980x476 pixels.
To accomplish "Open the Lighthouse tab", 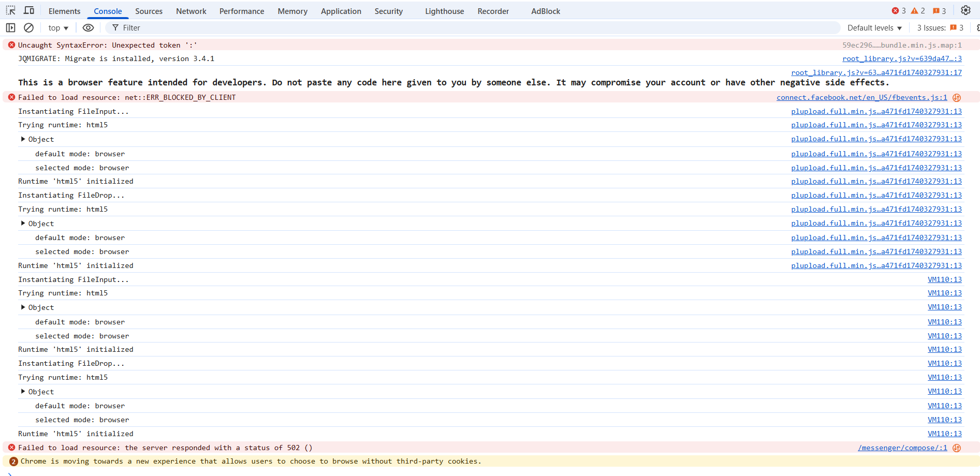I will (444, 11).
